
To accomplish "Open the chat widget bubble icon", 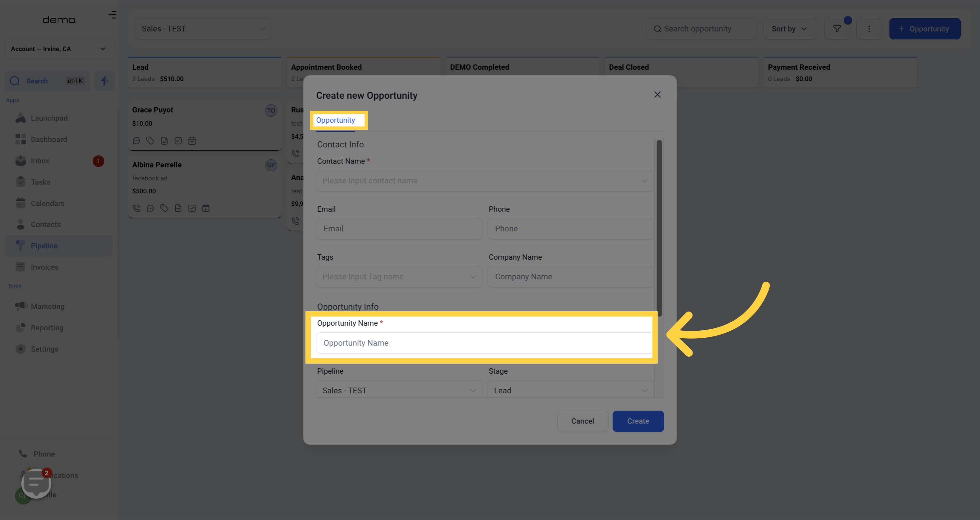I will click(x=36, y=483).
